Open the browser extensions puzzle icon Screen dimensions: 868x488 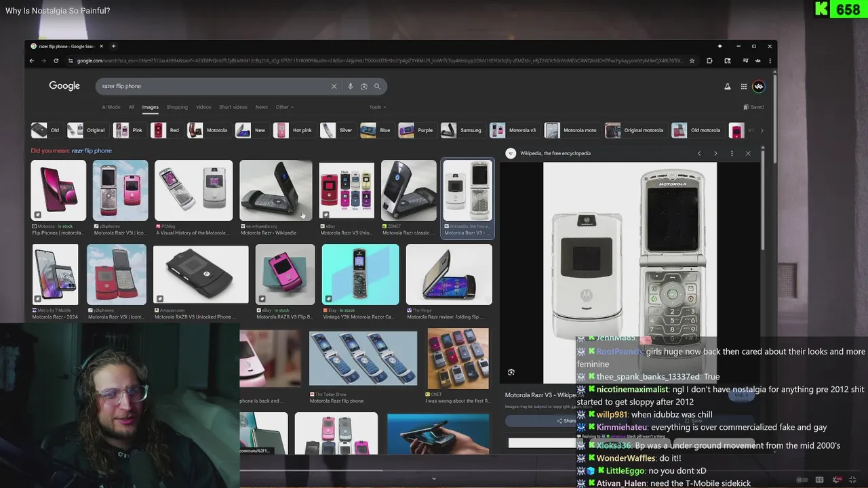click(x=709, y=60)
